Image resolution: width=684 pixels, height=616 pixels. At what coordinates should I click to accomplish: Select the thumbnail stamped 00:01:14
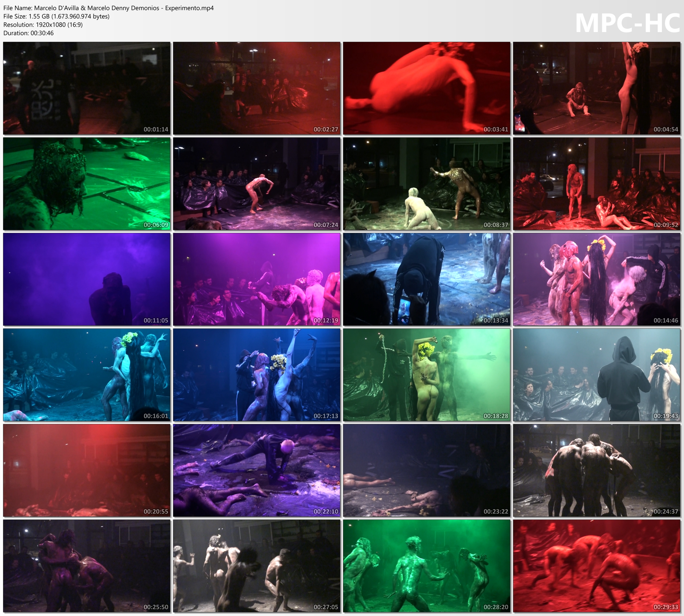coord(87,88)
